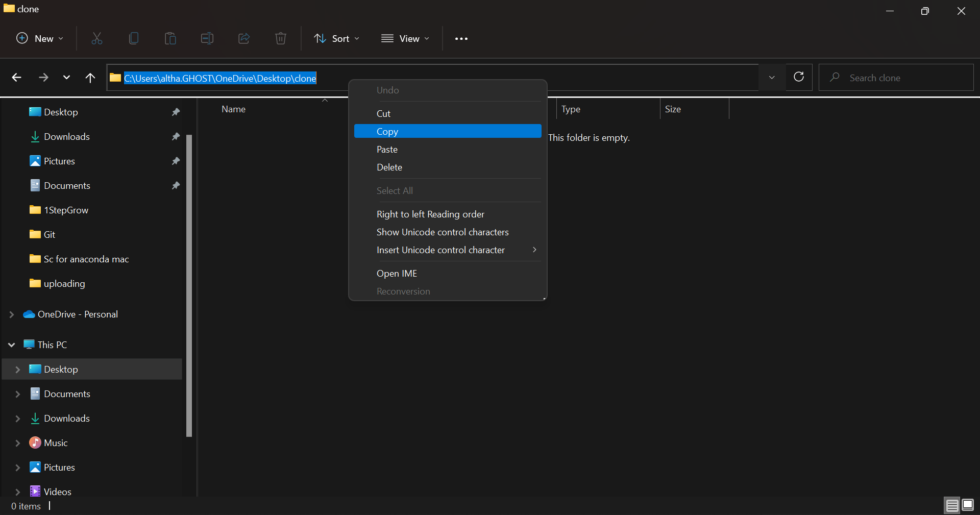Click the Rename icon in toolbar

pos(207,38)
